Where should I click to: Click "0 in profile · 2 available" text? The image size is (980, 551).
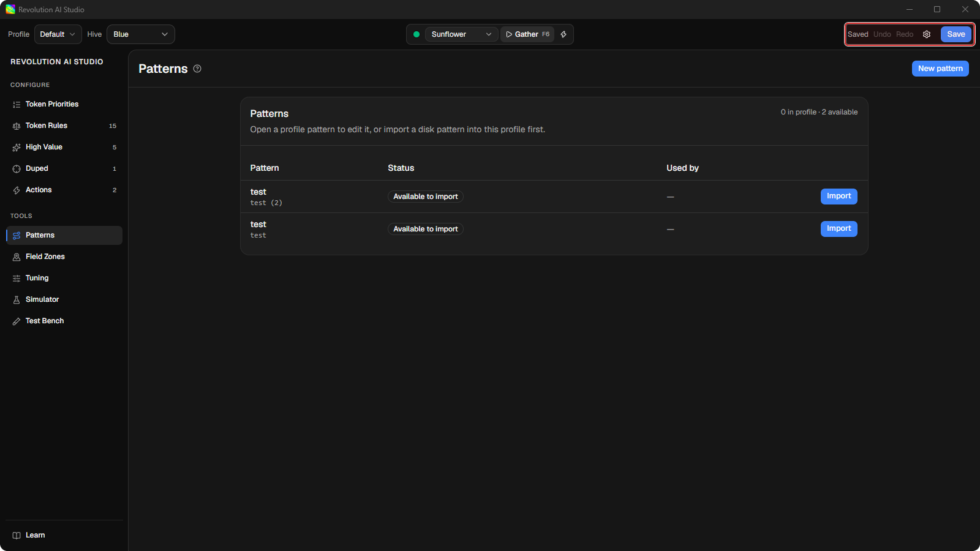(819, 112)
